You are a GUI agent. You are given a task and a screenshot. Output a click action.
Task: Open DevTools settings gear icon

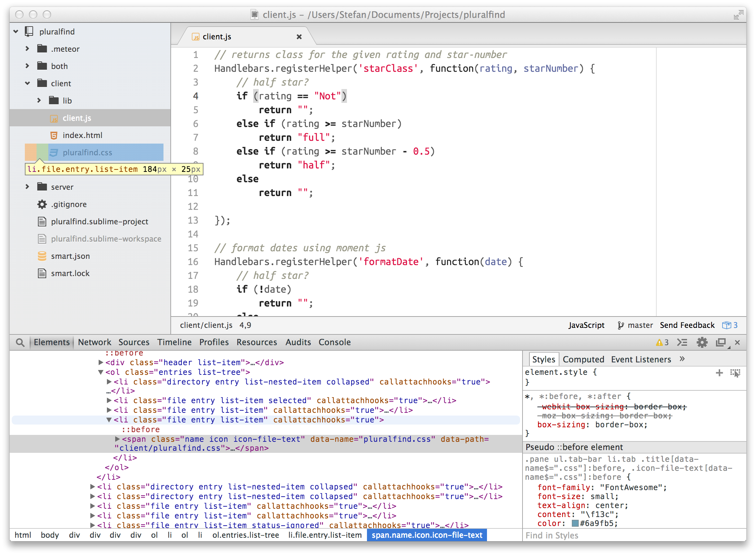pyautogui.click(x=702, y=342)
